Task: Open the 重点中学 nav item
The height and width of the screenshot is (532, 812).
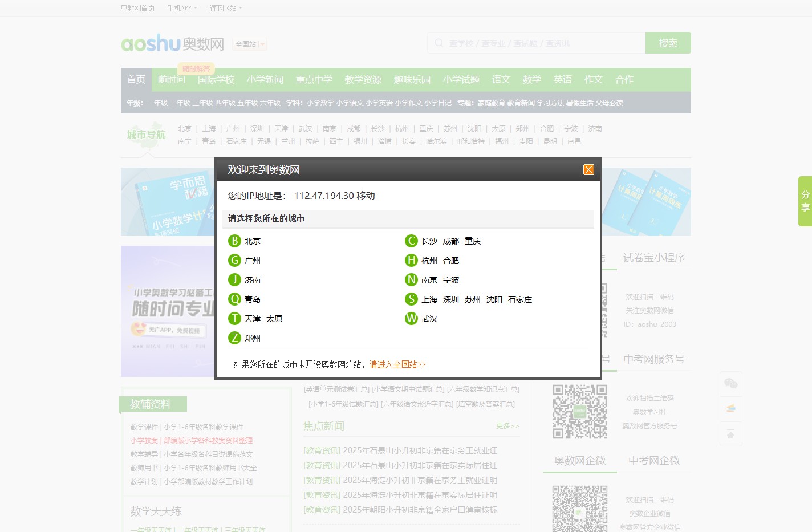Action: (314, 79)
